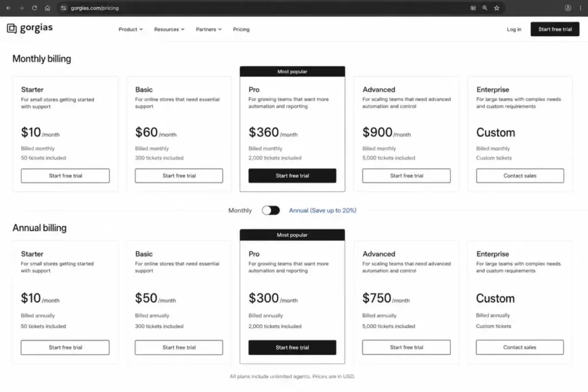The height and width of the screenshot is (392, 588).
Task: Click the $300 annual Pro price
Action: click(264, 298)
